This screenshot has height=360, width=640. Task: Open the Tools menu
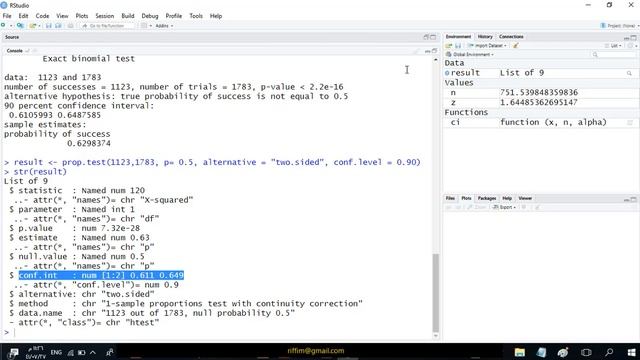tap(196, 16)
